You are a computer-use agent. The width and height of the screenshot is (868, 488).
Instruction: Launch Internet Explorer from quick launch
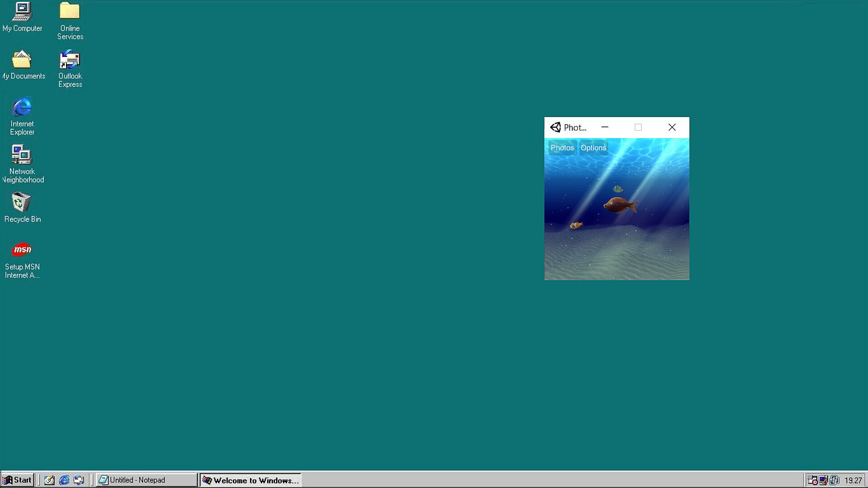(64, 480)
